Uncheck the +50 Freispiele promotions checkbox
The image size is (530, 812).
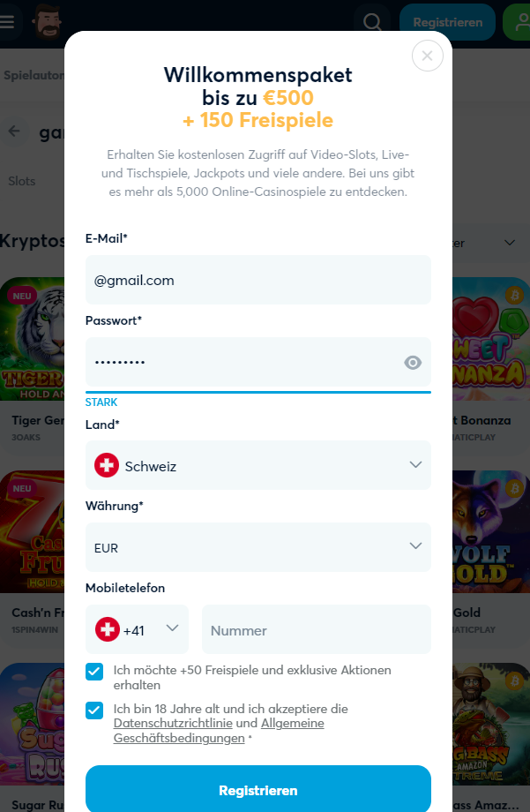click(x=93, y=672)
